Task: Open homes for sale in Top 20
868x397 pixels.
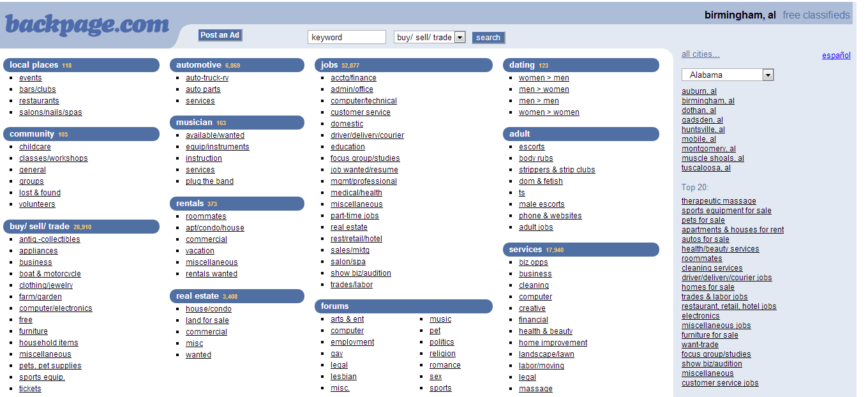Action: click(x=708, y=287)
